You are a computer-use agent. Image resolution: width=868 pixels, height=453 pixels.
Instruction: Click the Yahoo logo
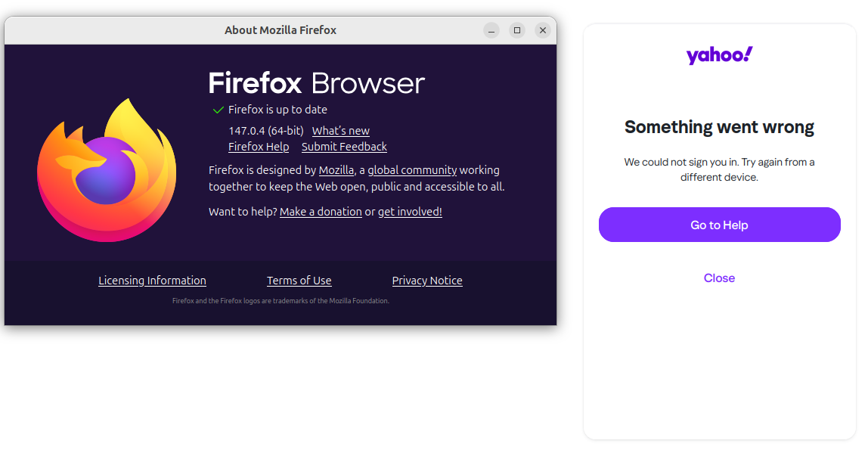pos(719,55)
